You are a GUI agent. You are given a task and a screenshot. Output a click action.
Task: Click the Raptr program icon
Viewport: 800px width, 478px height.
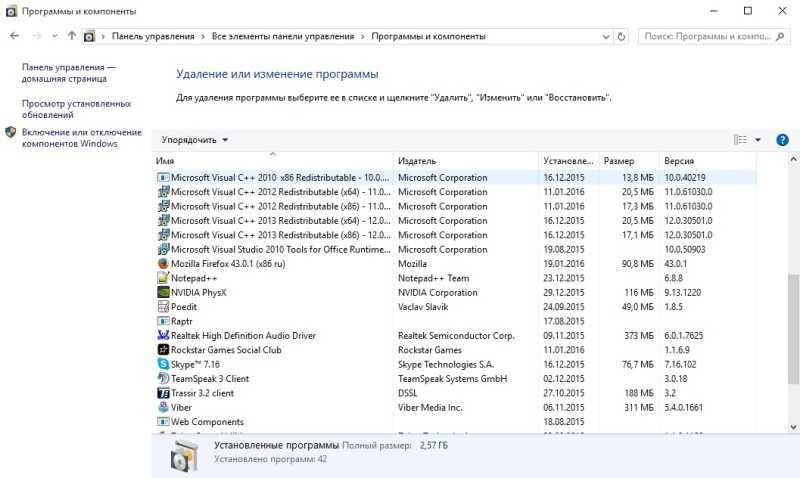click(x=163, y=321)
